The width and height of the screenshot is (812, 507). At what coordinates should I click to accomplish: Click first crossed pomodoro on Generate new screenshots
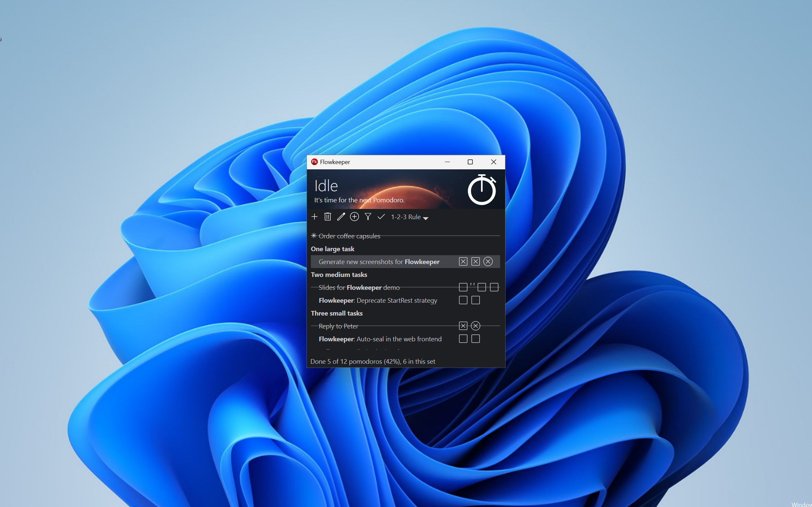pyautogui.click(x=463, y=261)
